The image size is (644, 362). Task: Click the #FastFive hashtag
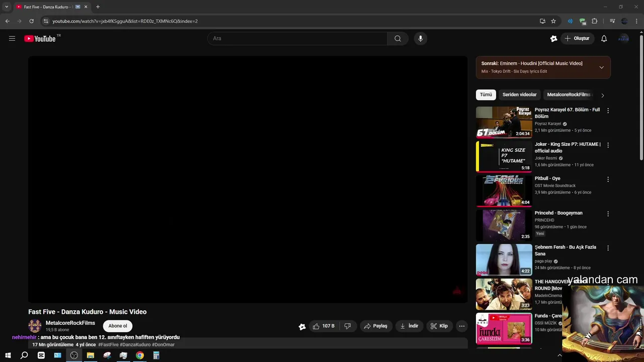coord(108,345)
